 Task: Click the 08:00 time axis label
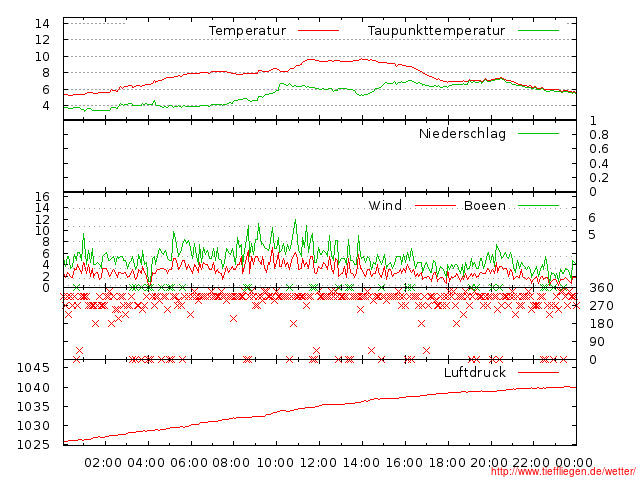click(x=231, y=463)
